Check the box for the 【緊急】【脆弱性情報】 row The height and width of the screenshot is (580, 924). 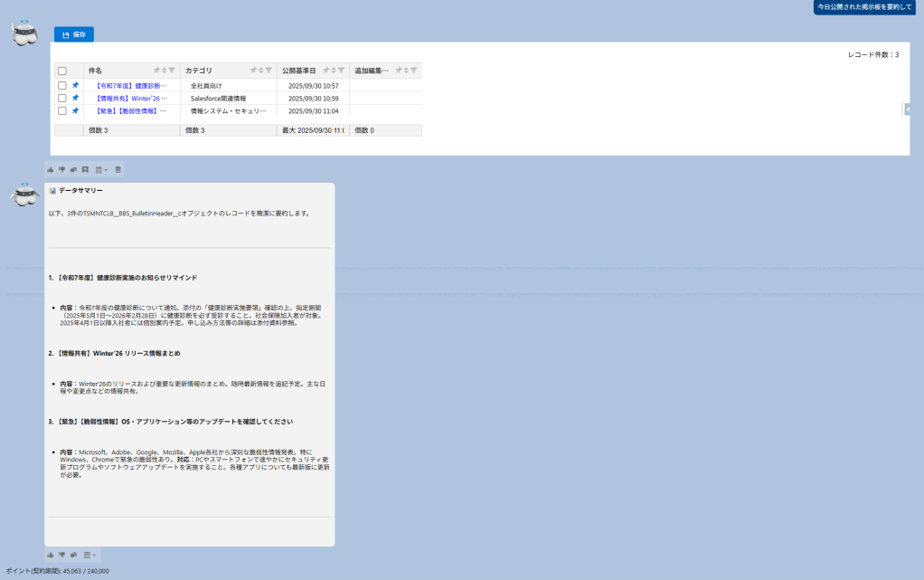tap(62, 110)
